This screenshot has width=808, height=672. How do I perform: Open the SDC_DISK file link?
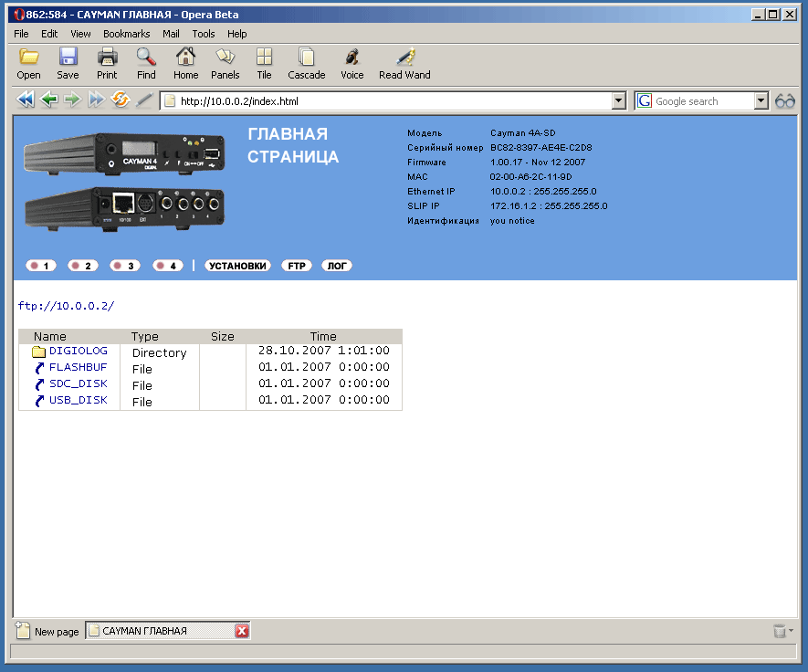click(x=79, y=383)
